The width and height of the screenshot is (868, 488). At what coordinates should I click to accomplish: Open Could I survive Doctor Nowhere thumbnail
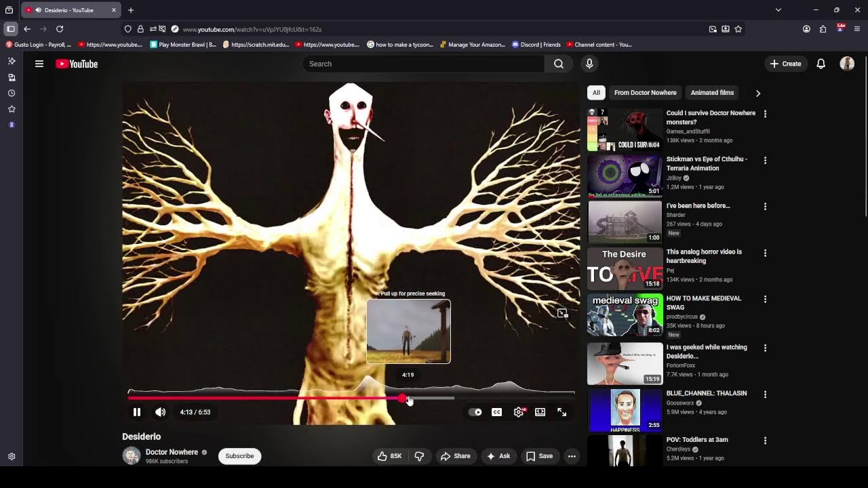click(625, 129)
